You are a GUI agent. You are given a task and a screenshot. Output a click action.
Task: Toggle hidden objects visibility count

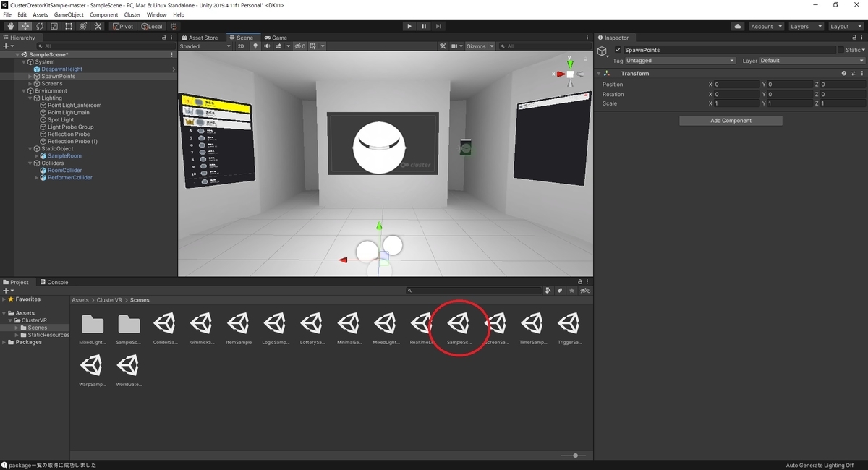click(x=299, y=46)
